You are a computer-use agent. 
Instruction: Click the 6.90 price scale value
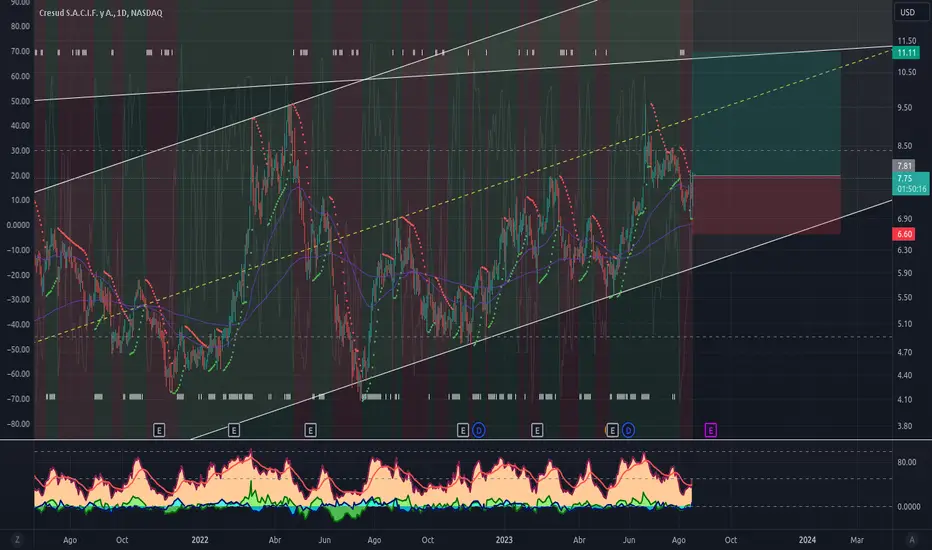pyautogui.click(x=904, y=219)
